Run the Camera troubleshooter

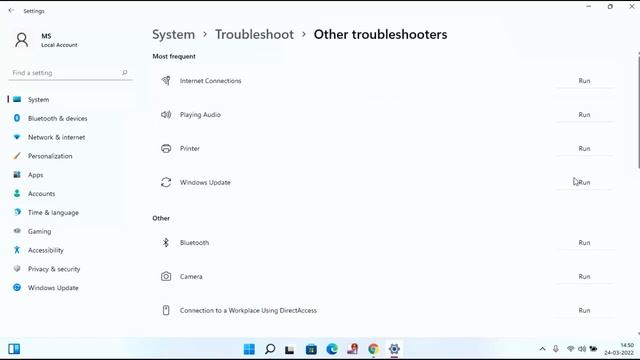point(584,276)
